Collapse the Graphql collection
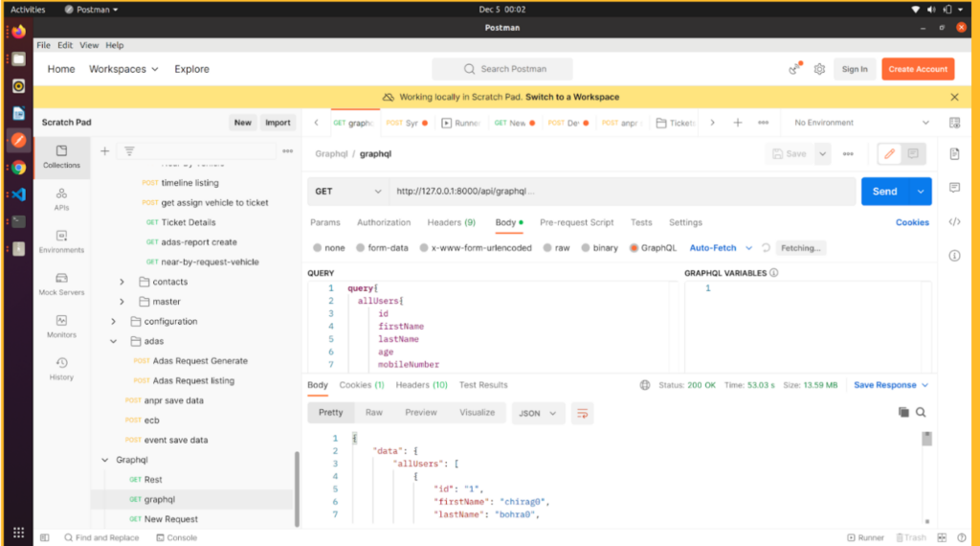Viewport: 980px width, 546px height. click(x=105, y=460)
